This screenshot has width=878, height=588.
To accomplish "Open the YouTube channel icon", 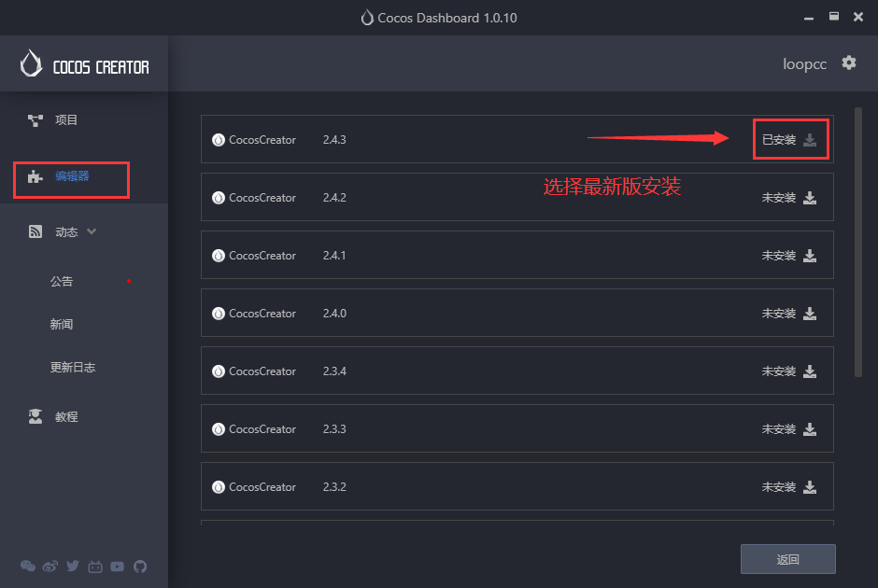I will [118, 566].
